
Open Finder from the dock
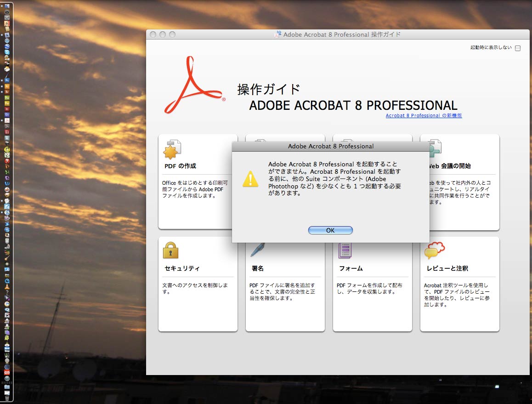(x=7, y=6)
